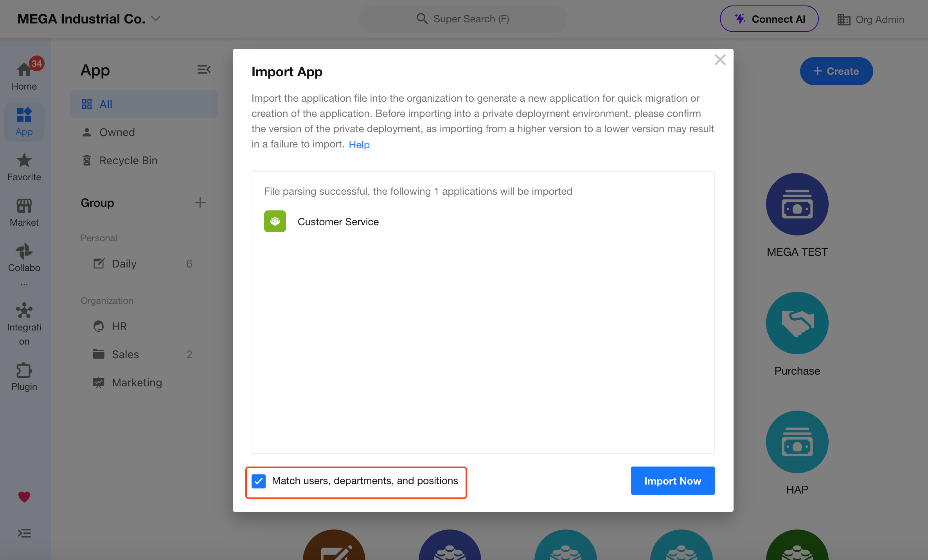The image size is (928, 560).
Task: Open the Help link in description
Action: point(359,145)
